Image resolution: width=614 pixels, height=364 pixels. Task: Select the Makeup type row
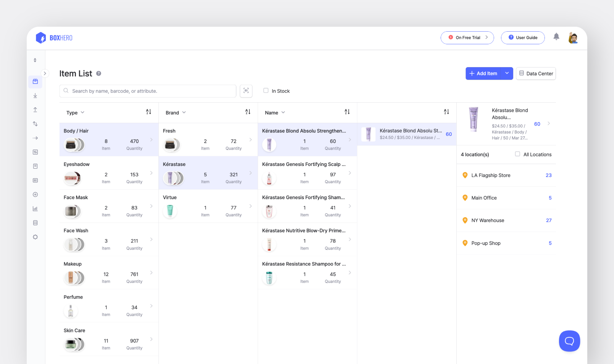click(x=109, y=273)
